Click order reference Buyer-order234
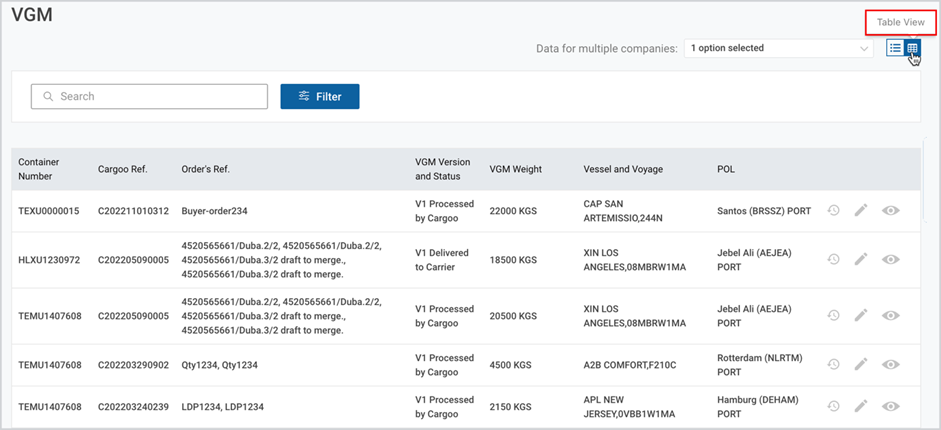This screenshot has height=430, width=941. pyautogui.click(x=214, y=211)
